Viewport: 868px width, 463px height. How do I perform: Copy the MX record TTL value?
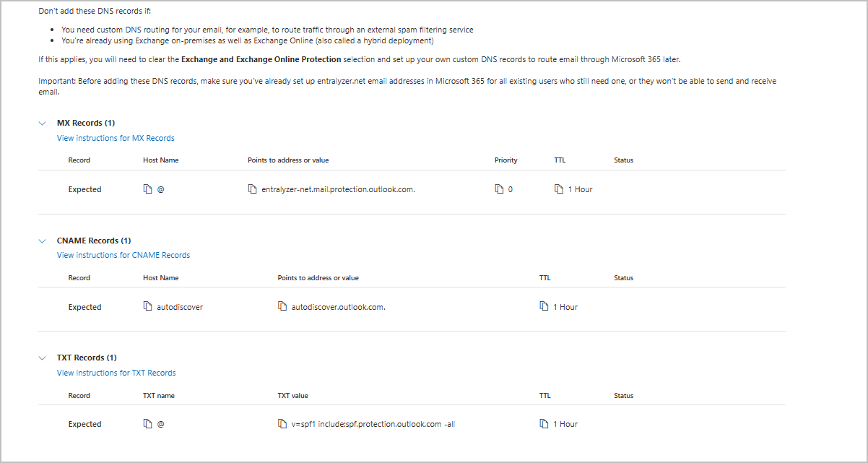click(557, 189)
